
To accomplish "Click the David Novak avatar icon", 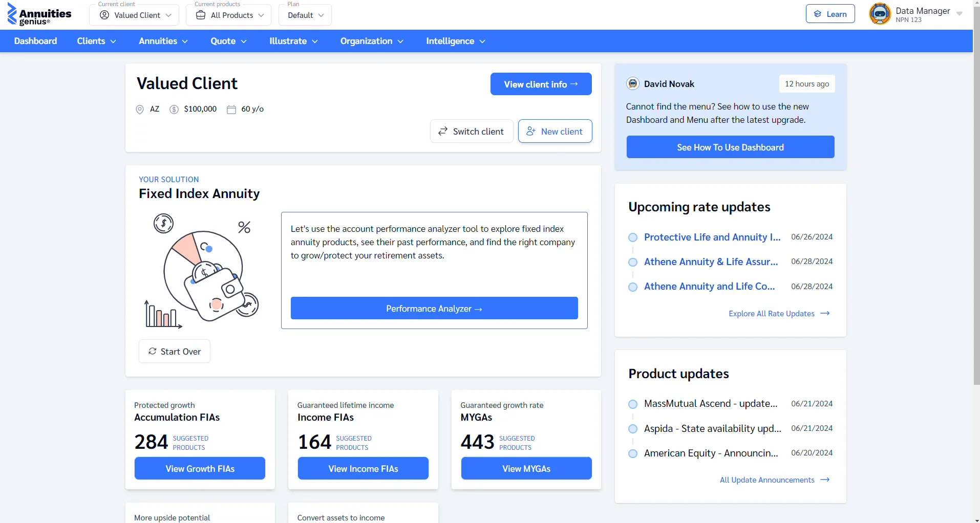I will [x=633, y=83].
